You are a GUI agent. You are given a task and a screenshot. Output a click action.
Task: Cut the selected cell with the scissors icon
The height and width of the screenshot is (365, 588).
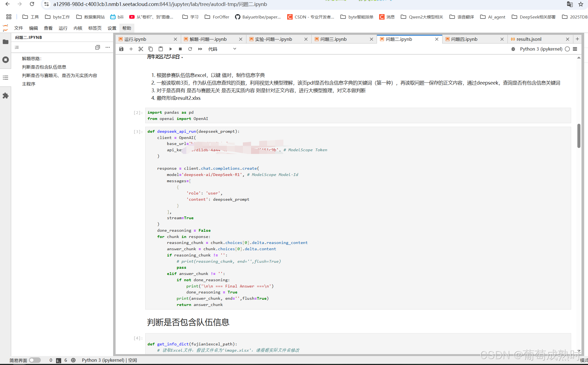point(141,49)
